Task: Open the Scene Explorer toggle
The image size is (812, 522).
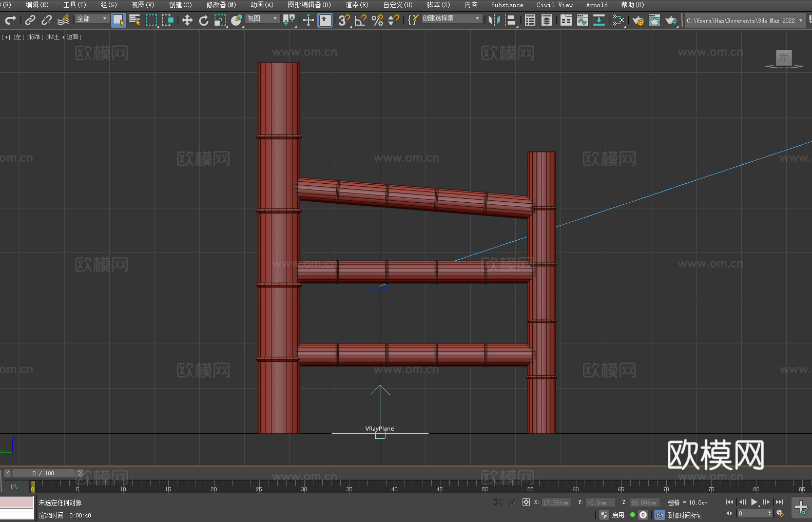Action: [x=530, y=20]
